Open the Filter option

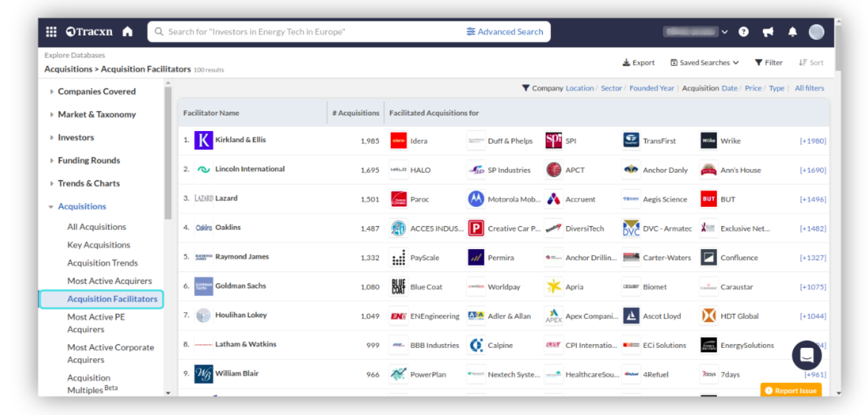coord(769,62)
